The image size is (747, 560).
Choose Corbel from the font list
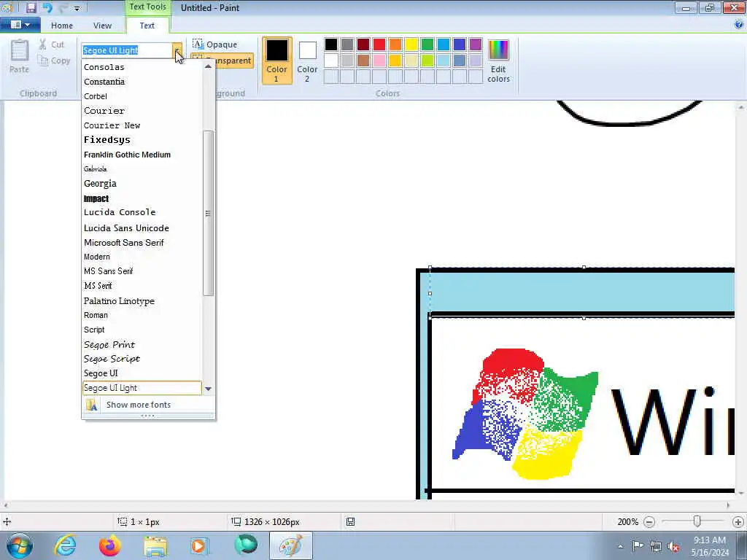(x=142, y=96)
